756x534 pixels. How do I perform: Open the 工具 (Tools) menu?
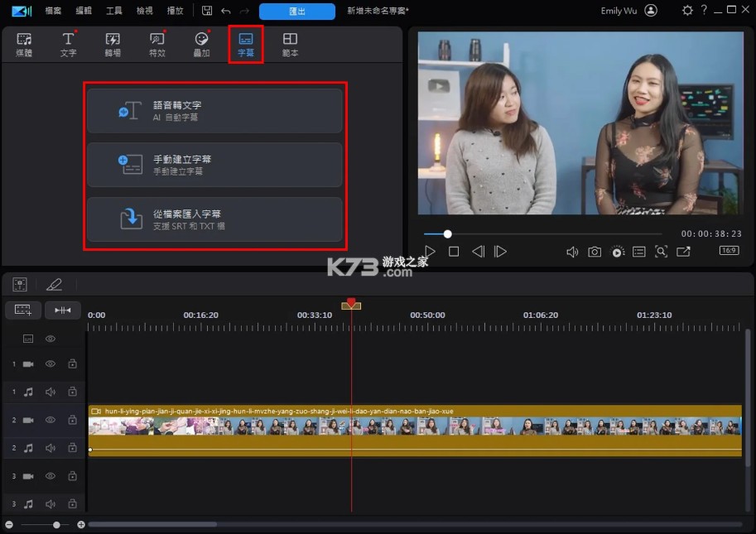coord(115,11)
